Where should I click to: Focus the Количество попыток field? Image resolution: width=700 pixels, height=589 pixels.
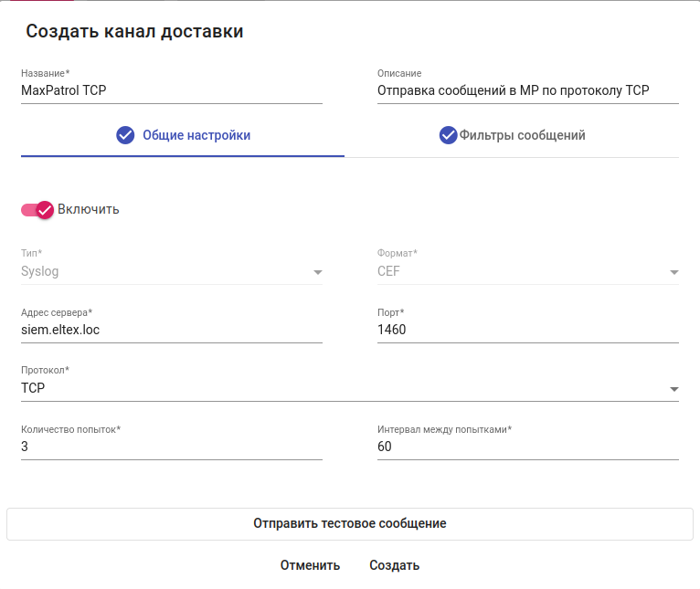[x=171, y=447]
